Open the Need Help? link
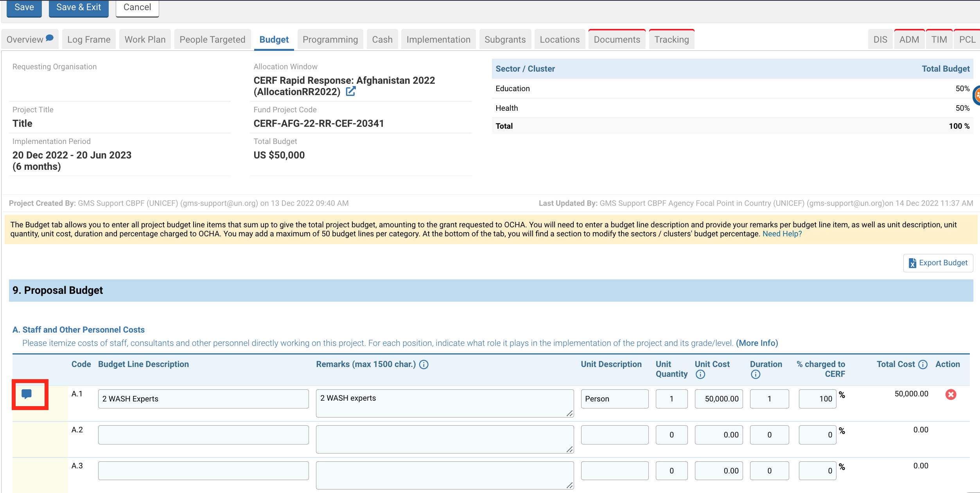980x493 pixels. click(782, 234)
